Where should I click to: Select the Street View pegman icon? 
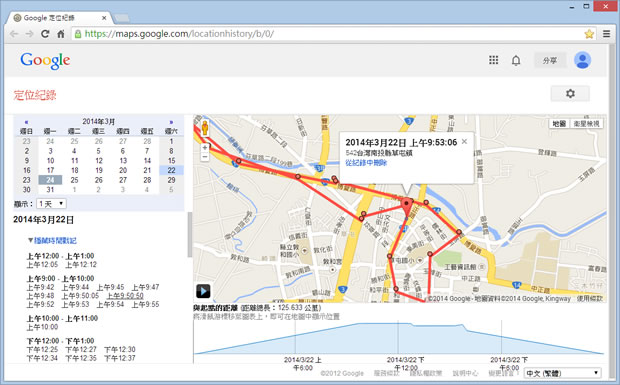204,128
